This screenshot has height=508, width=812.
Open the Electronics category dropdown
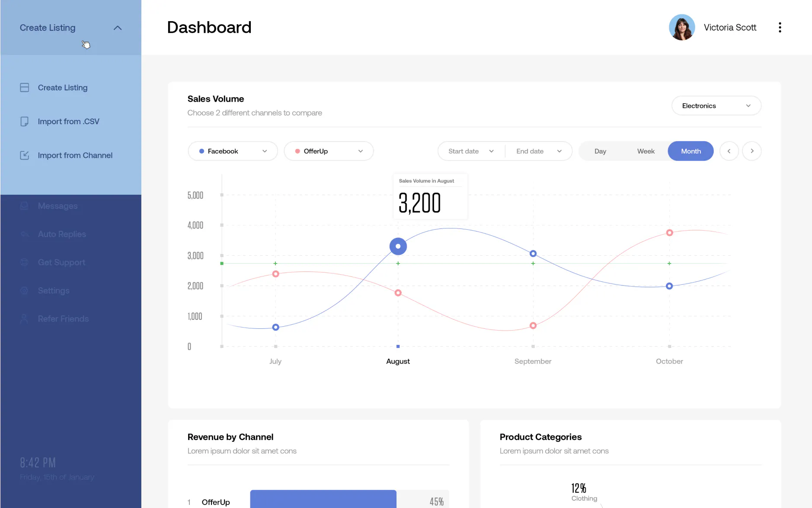[x=716, y=106]
